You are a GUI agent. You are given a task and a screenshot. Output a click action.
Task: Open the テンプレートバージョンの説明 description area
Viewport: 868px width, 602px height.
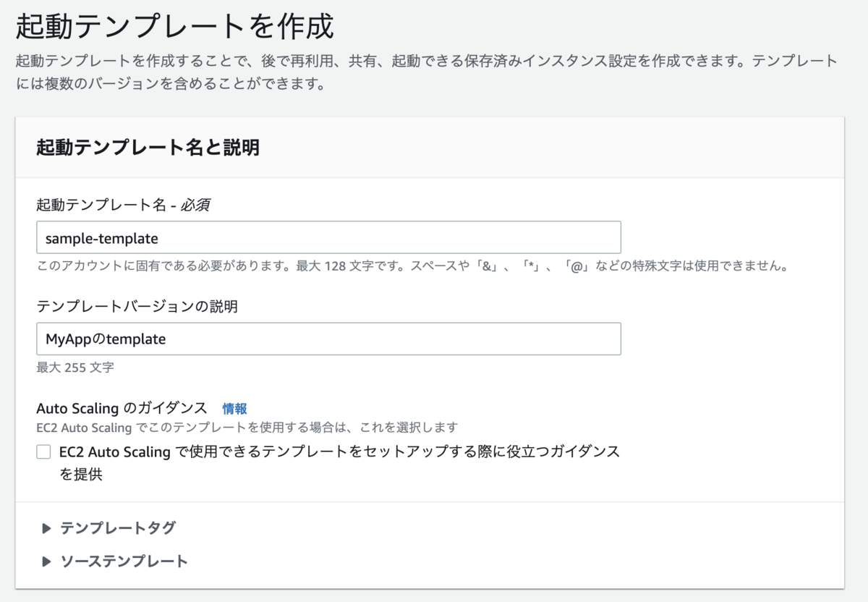(x=329, y=338)
